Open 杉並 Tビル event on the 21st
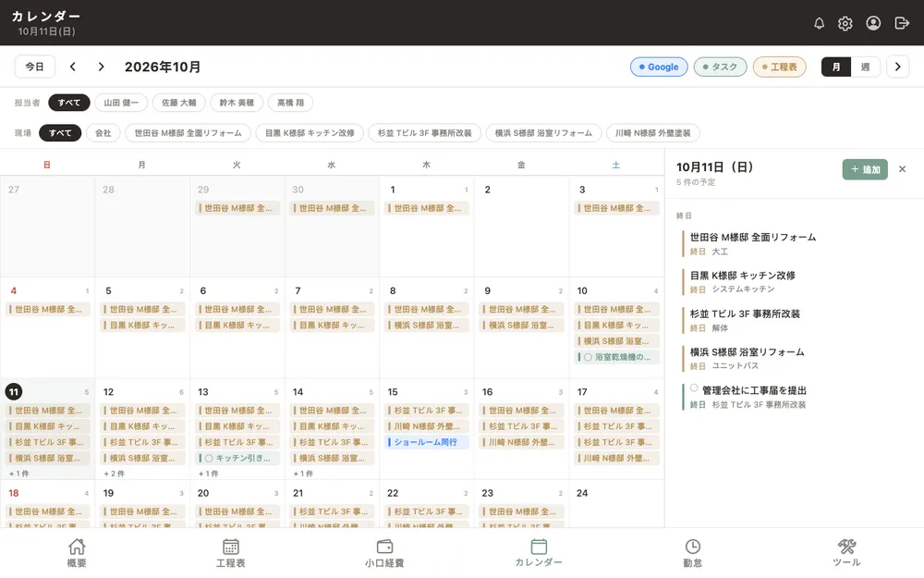Image resolution: width=924 pixels, height=578 pixels. (x=333, y=511)
